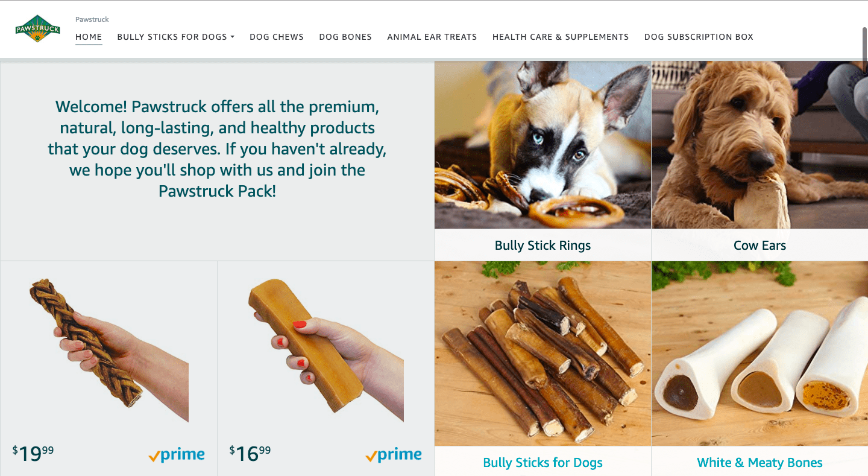Viewport: 868px width, 476px height.
Task: Click the yak cheese chew product image
Action: pos(325,350)
